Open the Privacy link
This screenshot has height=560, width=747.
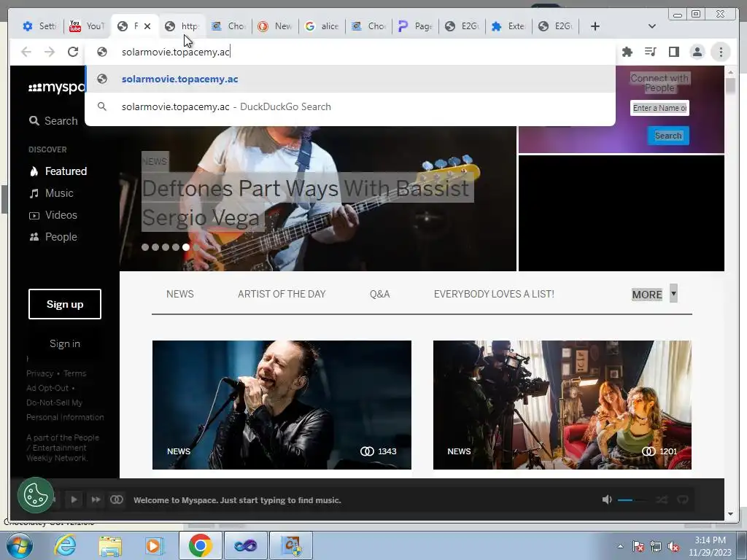(39, 373)
